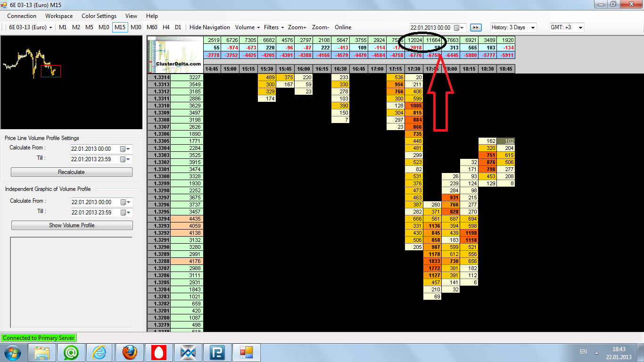Click the 1.3294 price row label
The image size is (644, 362).
(159, 219)
